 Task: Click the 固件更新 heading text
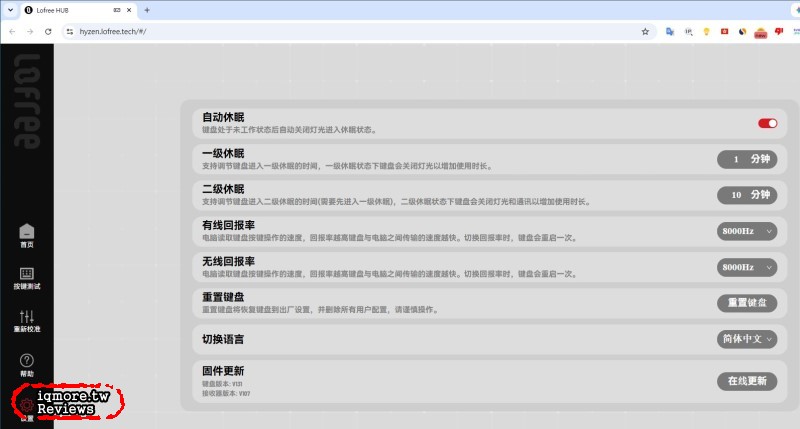[223, 371]
